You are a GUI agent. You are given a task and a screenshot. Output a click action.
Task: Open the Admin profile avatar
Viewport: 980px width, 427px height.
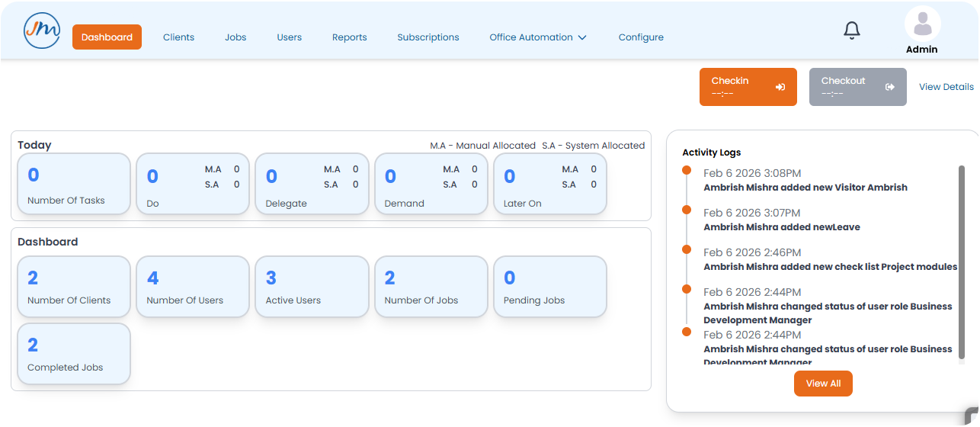tap(922, 24)
